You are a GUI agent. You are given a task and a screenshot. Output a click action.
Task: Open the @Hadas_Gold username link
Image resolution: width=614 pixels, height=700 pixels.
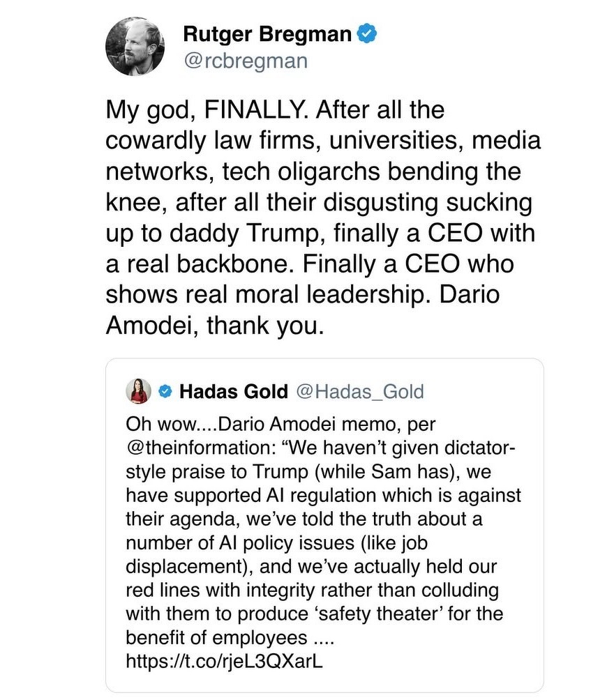(360, 391)
